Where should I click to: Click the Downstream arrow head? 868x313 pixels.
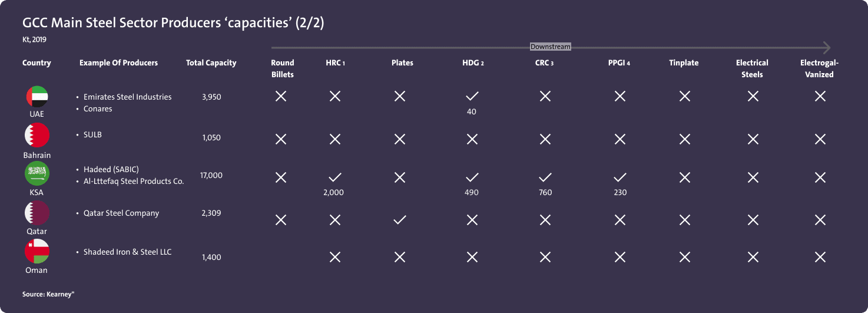tap(826, 47)
